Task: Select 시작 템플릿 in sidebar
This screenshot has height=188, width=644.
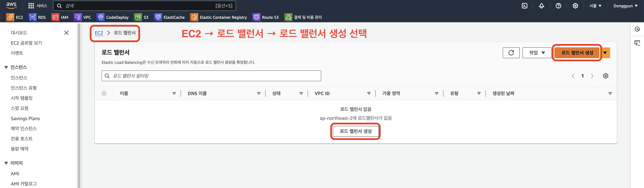Action: click(22, 98)
